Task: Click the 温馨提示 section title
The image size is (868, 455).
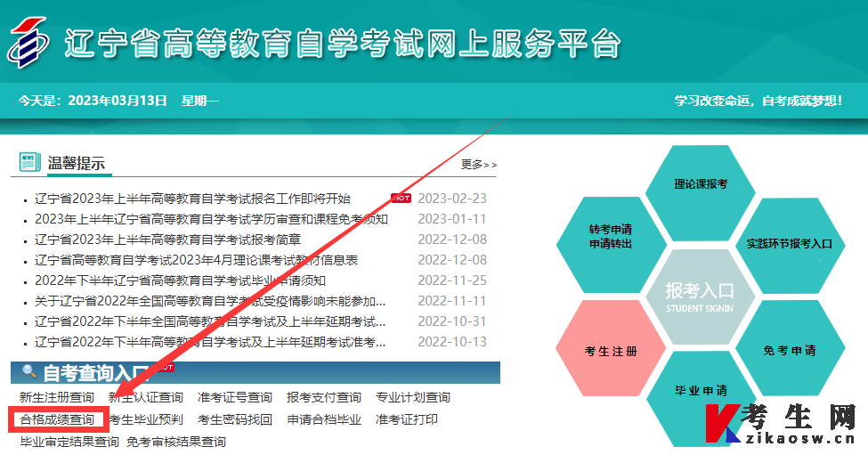Action: tap(77, 163)
